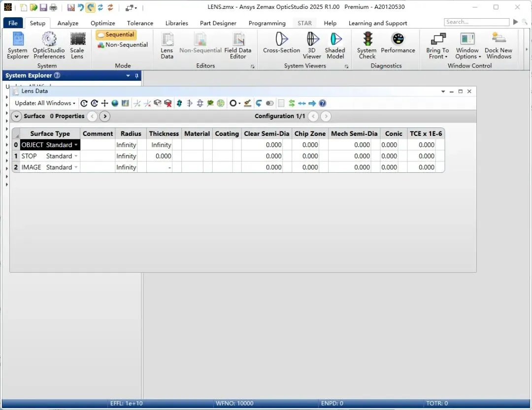Image resolution: width=532 pixels, height=410 pixels.
Task: Switch to the Tolerance tab
Action: 140,23
